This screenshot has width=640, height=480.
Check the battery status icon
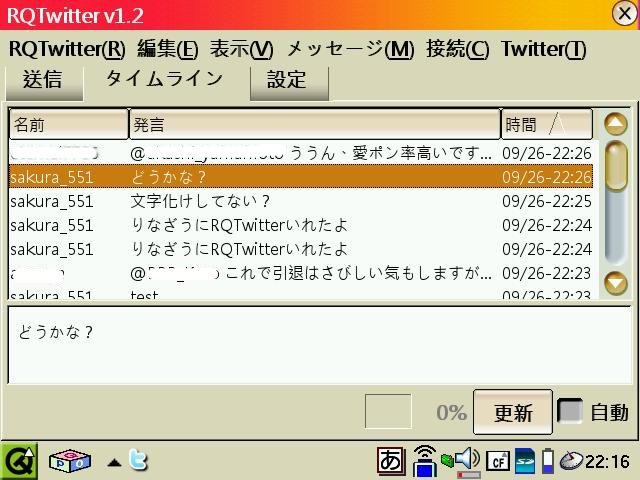tap(547, 461)
